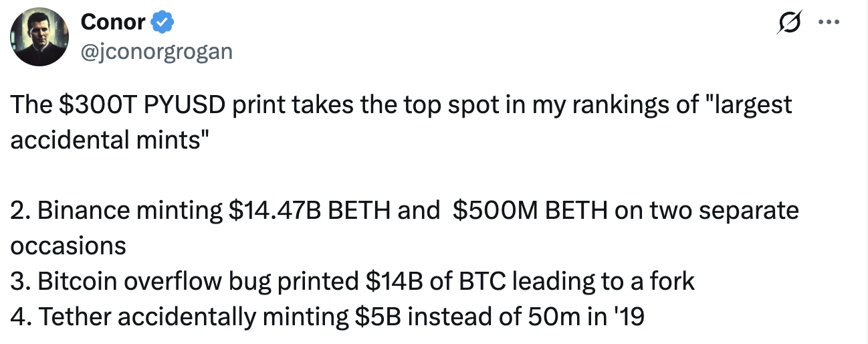868x344 pixels.
Task: Click the "$500M BETH" amount text
Action: (x=530, y=211)
